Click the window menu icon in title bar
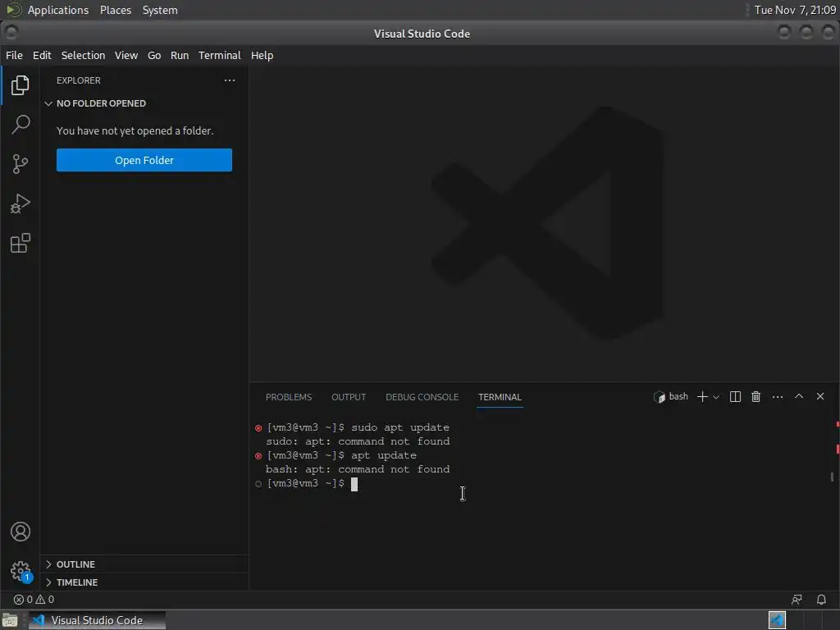Screen dimensions: 840x630 click(11, 33)
